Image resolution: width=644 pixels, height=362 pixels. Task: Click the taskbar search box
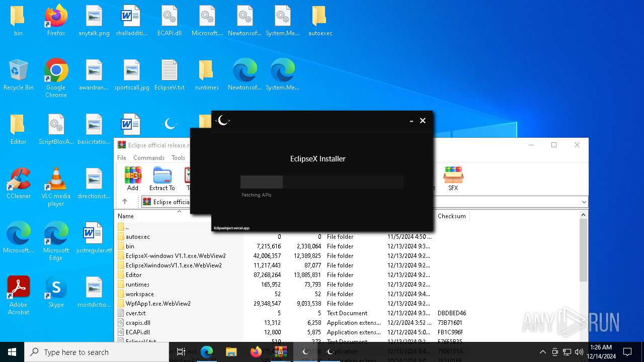pos(97,352)
